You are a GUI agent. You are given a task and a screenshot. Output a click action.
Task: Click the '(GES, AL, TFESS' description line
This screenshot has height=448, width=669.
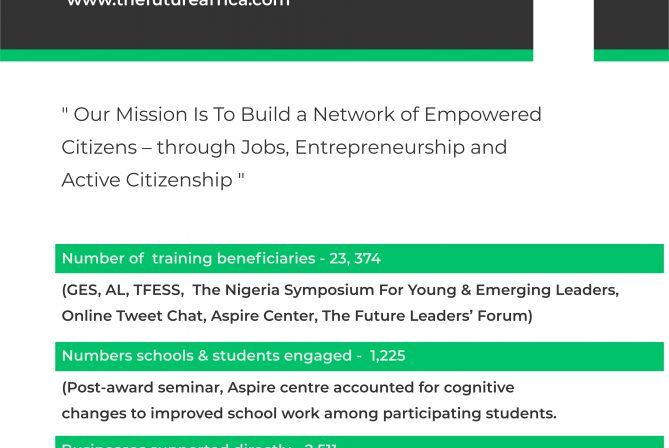click(x=340, y=290)
